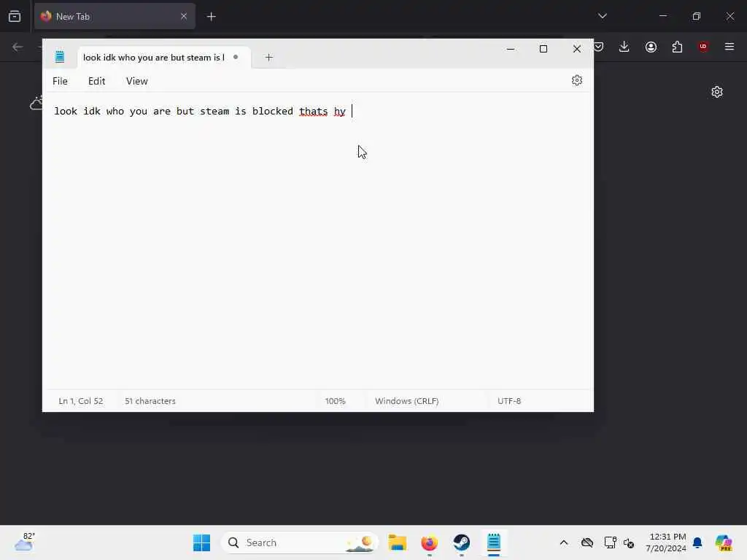
Task: Open Firefox account icon
Action: tap(651, 47)
